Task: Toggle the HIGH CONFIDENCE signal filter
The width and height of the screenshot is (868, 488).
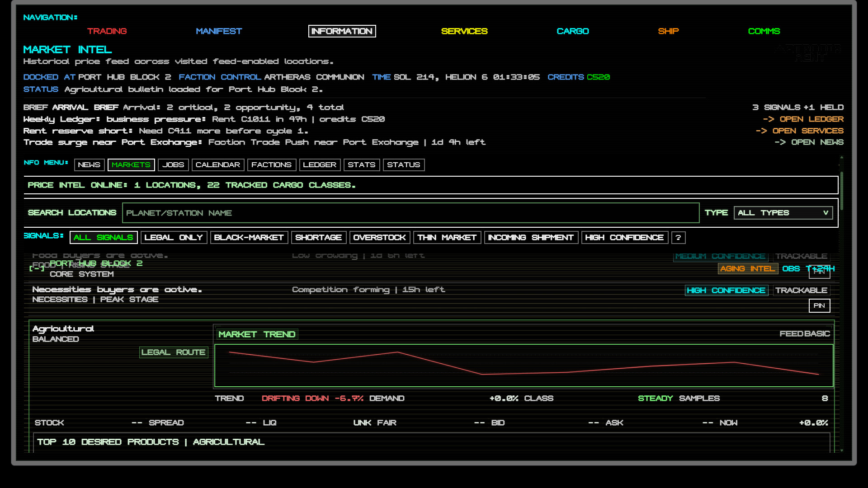Action: [x=625, y=238]
